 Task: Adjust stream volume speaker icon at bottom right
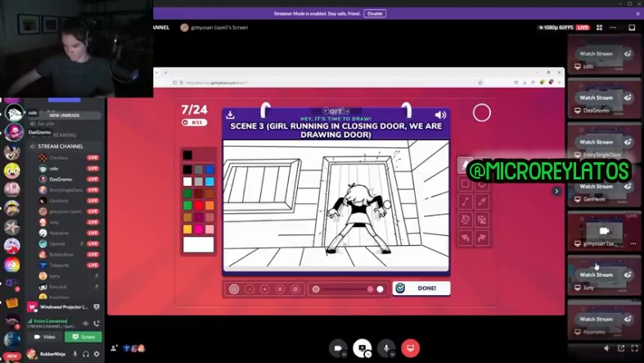(x=607, y=348)
